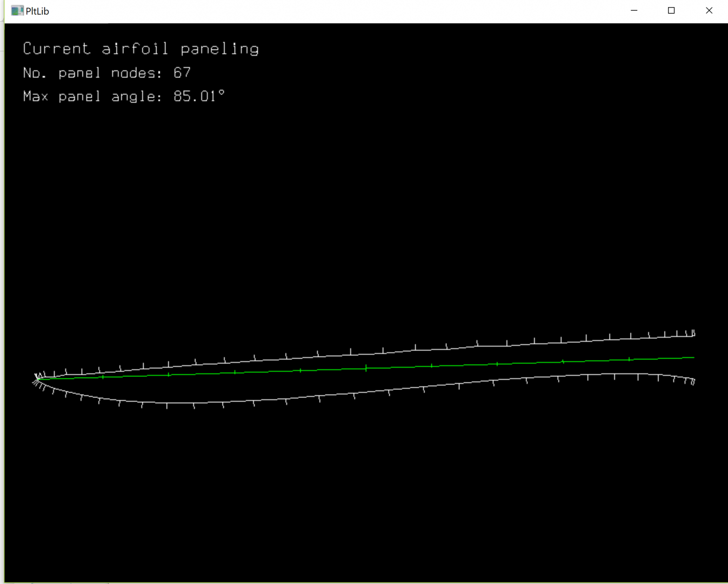Screen dimensions: 728x584
Task: Click the word 'angle:' in third line
Action: pos(136,97)
